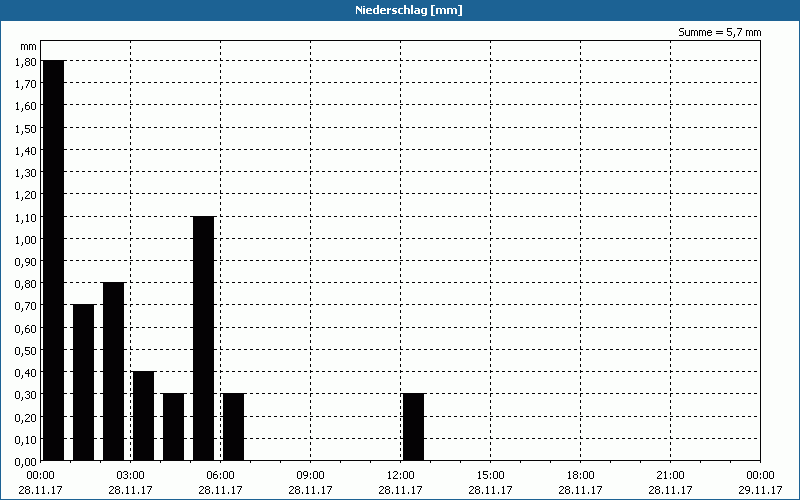Click the 1,00 y-axis label
Viewport: 800px width, 500px height.
coord(26,239)
